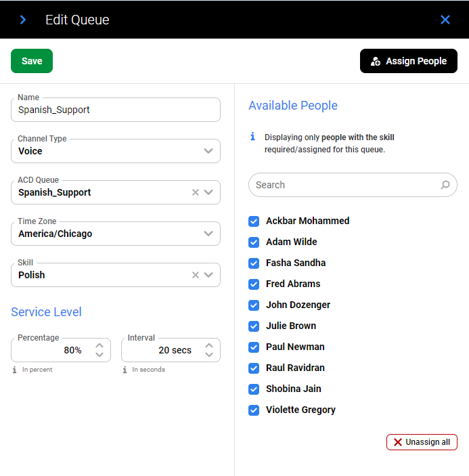
Task: Close the Edit Queue panel
Action: [x=445, y=20]
